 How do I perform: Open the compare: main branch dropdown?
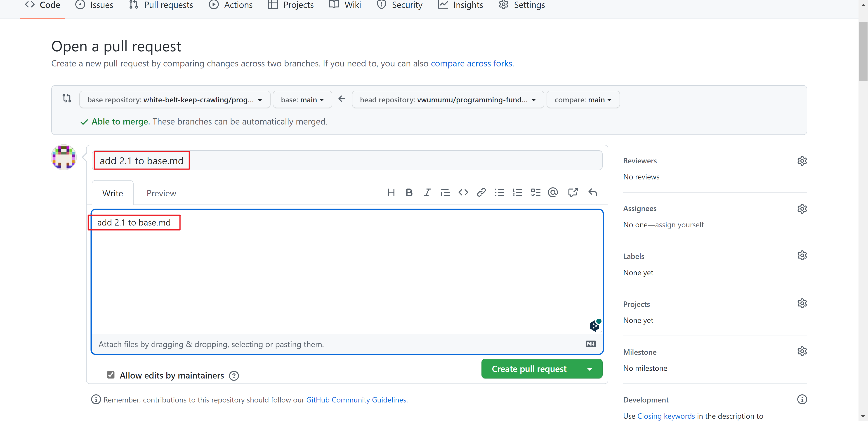click(x=583, y=100)
